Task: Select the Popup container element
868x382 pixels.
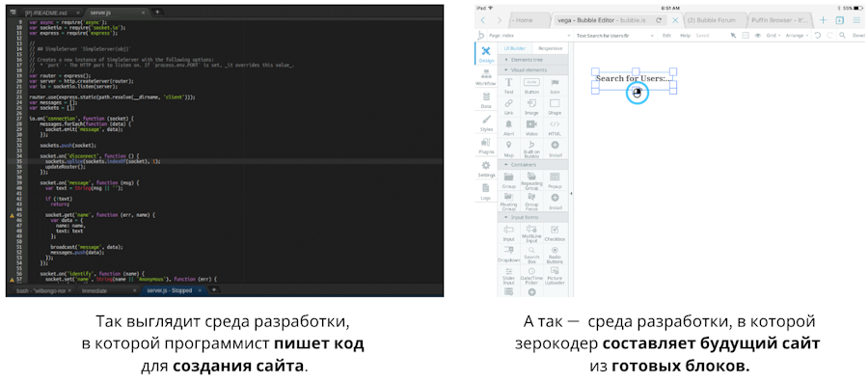Action: click(x=555, y=180)
